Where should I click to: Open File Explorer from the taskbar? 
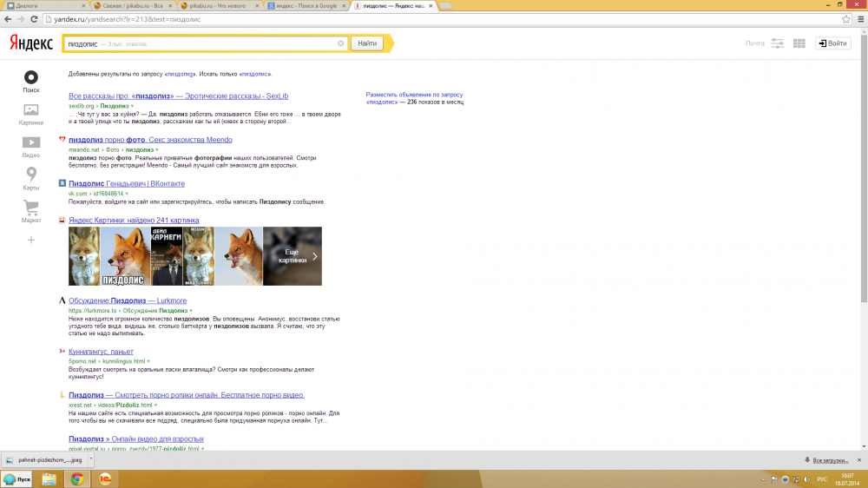49,479
